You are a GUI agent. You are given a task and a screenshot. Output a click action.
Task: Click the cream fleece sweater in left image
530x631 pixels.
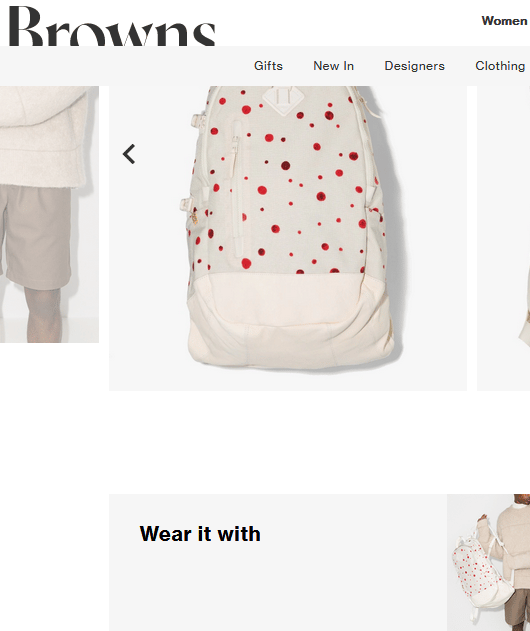(x=43, y=137)
